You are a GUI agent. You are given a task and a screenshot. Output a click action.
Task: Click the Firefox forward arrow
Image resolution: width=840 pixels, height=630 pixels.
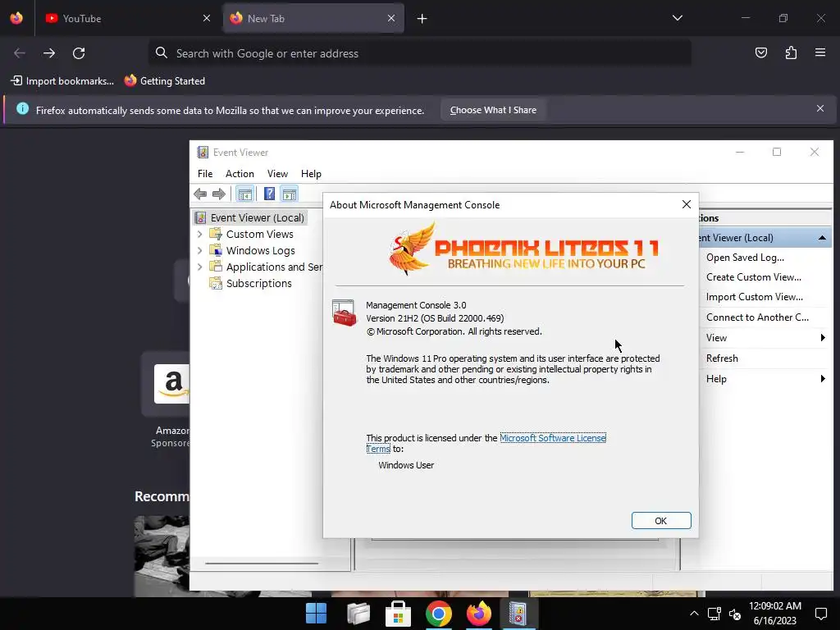point(49,53)
